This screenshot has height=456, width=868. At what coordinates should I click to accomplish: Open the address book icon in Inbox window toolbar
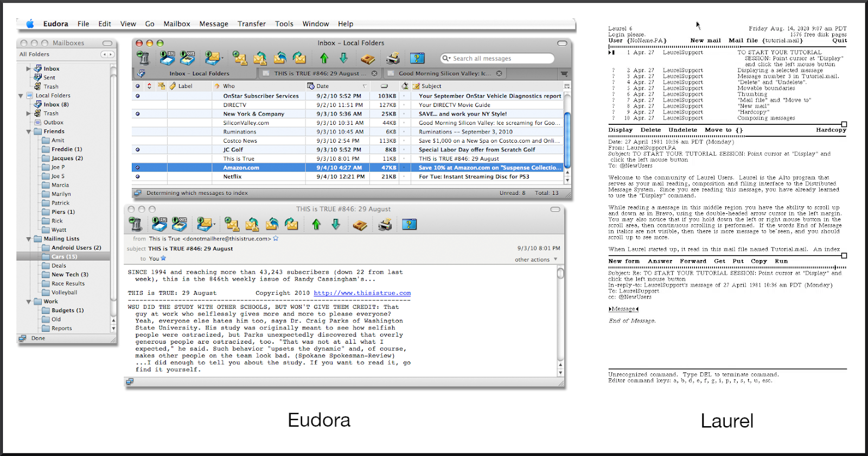pyautogui.click(x=368, y=59)
